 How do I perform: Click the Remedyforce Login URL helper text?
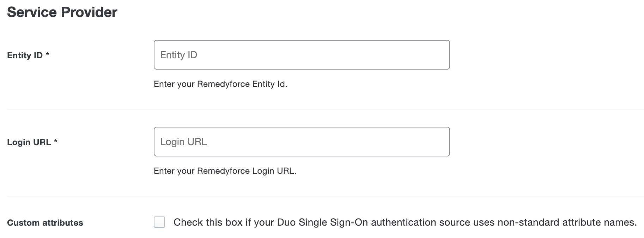pos(225,171)
